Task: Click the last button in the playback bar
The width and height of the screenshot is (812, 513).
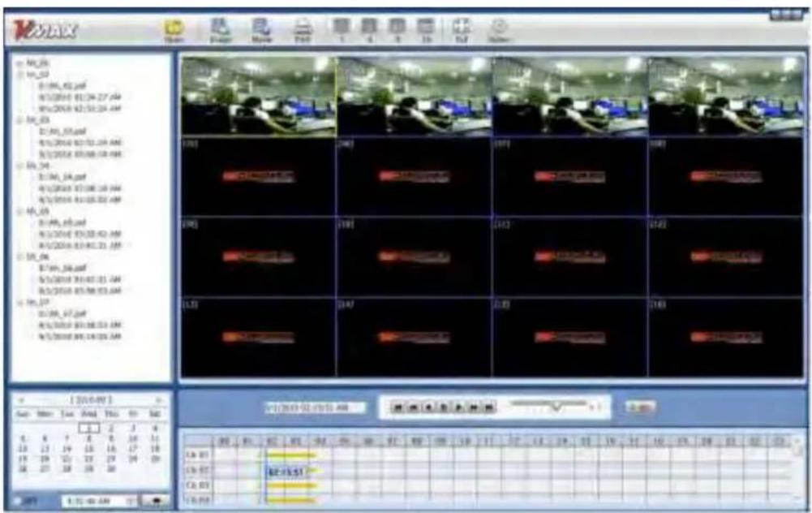Action: tap(489, 407)
